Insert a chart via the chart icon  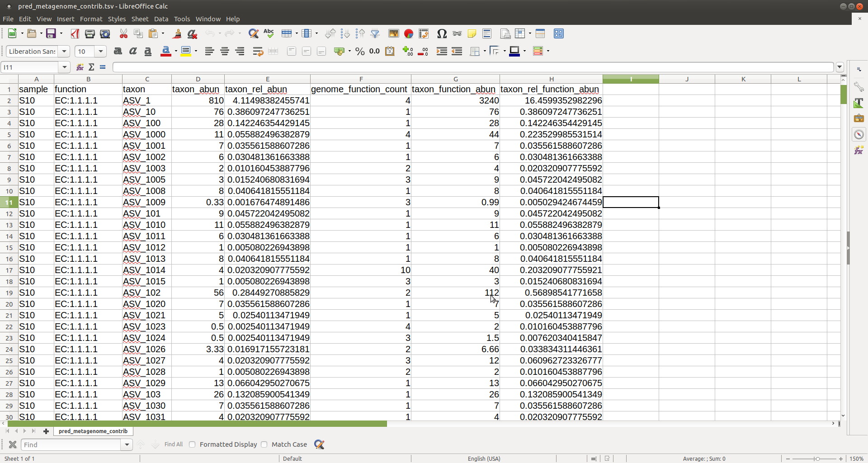coord(409,33)
